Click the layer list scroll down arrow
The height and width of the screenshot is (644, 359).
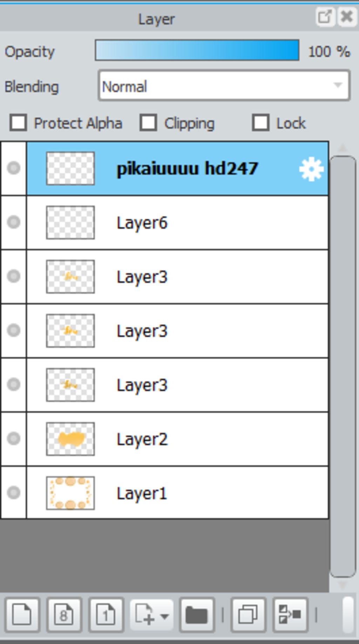click(x=343, y=584)
